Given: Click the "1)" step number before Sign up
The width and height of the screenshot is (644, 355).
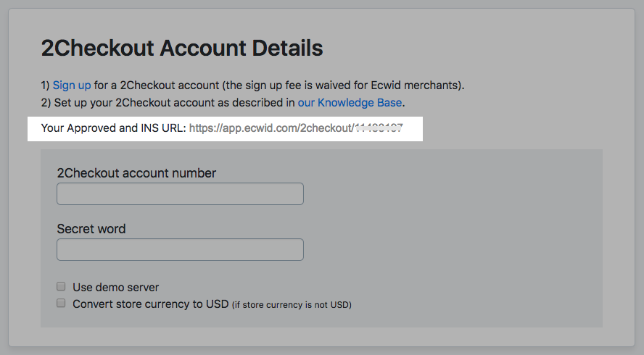Looking at the screenshot, I should tap(45, 85).
